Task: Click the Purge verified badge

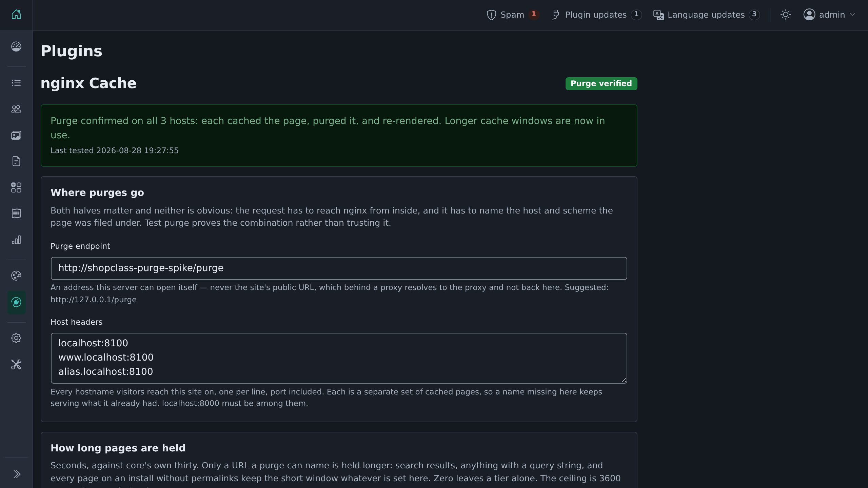Action: tap(601, 84)
